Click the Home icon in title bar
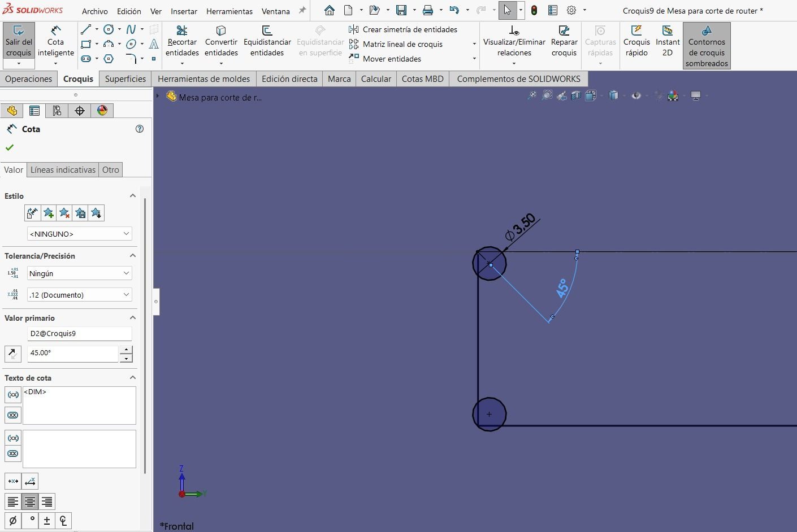Viewport: 797px width, 532px height. [330, 10]
